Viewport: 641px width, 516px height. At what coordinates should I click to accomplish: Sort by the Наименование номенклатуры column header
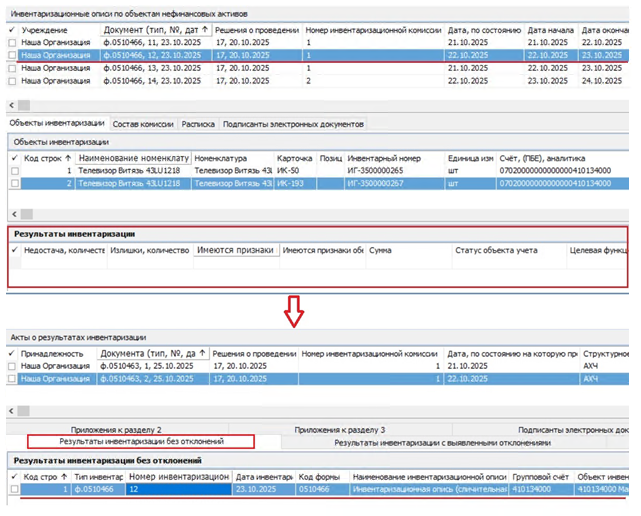point(133,158)
